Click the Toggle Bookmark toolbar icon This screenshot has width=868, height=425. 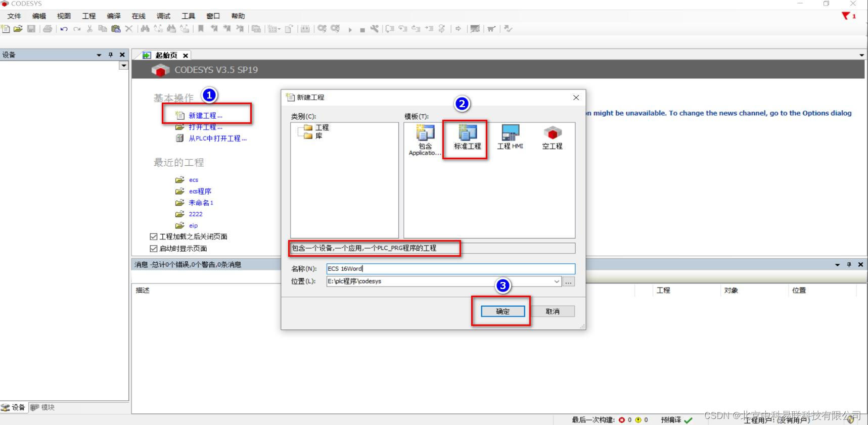click(201, 29)
